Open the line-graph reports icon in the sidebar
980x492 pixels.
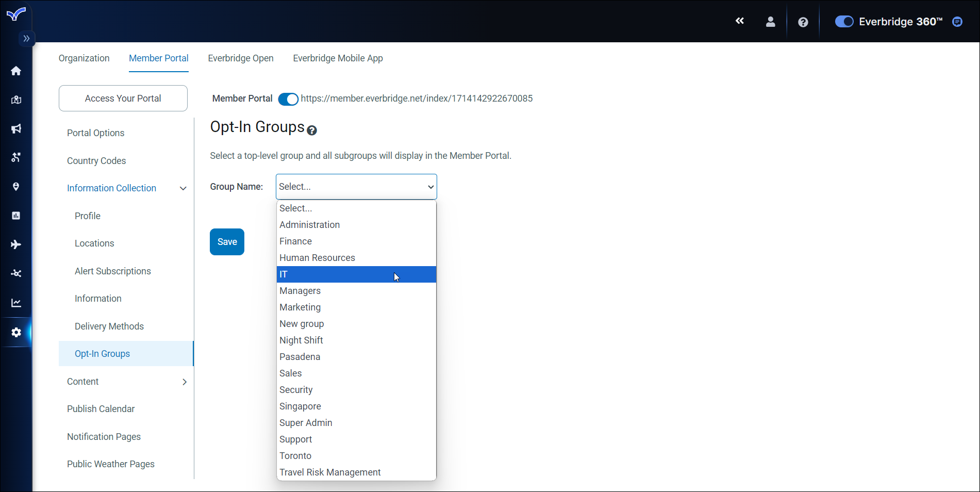(16, 303)
